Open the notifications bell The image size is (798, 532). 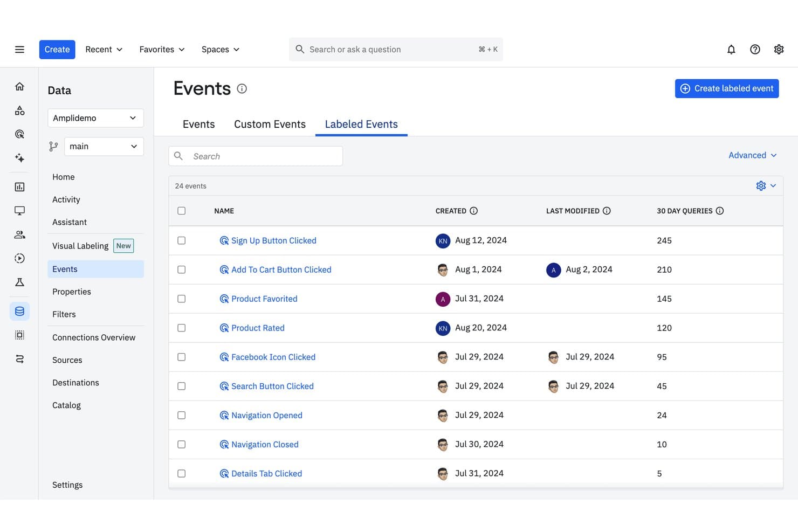pyautogui.click(x=731, y=50)
